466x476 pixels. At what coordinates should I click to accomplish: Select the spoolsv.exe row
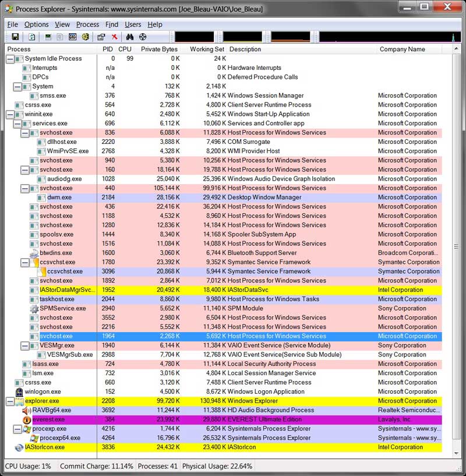coord(224,235)
